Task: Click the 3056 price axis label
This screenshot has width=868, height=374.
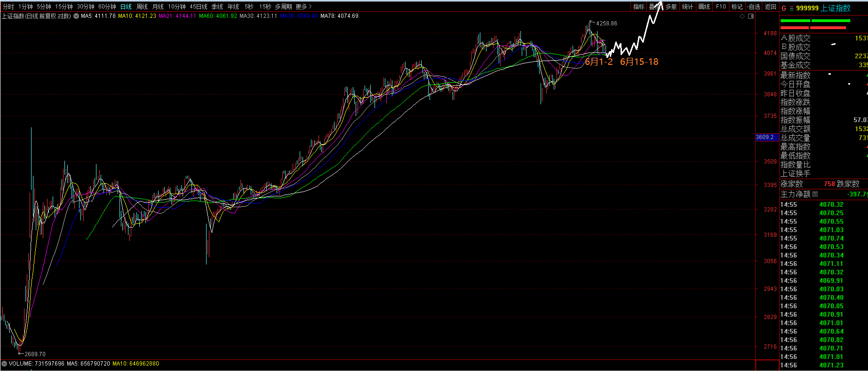Action: (x=770, y=261)
